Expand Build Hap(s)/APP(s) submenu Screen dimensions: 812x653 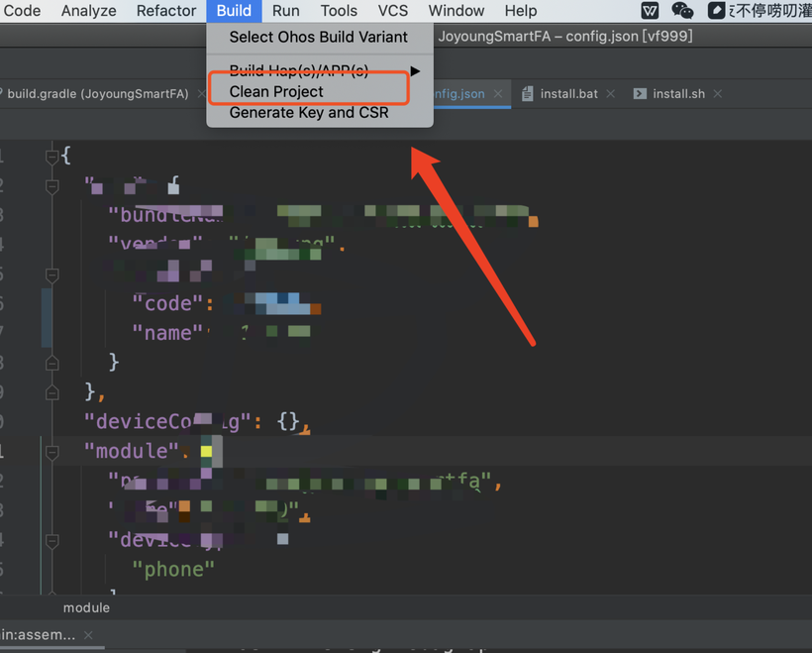(319, 70)
